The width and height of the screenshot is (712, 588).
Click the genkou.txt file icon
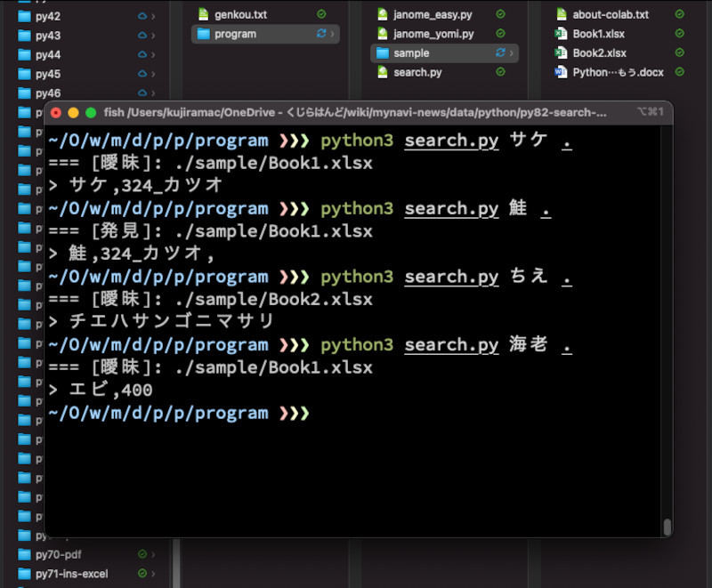coord(204,14)
